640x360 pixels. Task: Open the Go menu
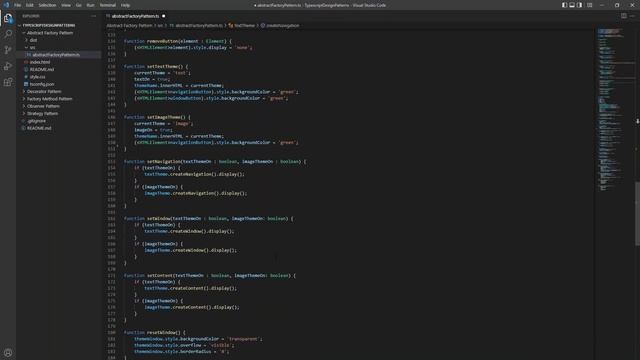[x=79, y=5]
